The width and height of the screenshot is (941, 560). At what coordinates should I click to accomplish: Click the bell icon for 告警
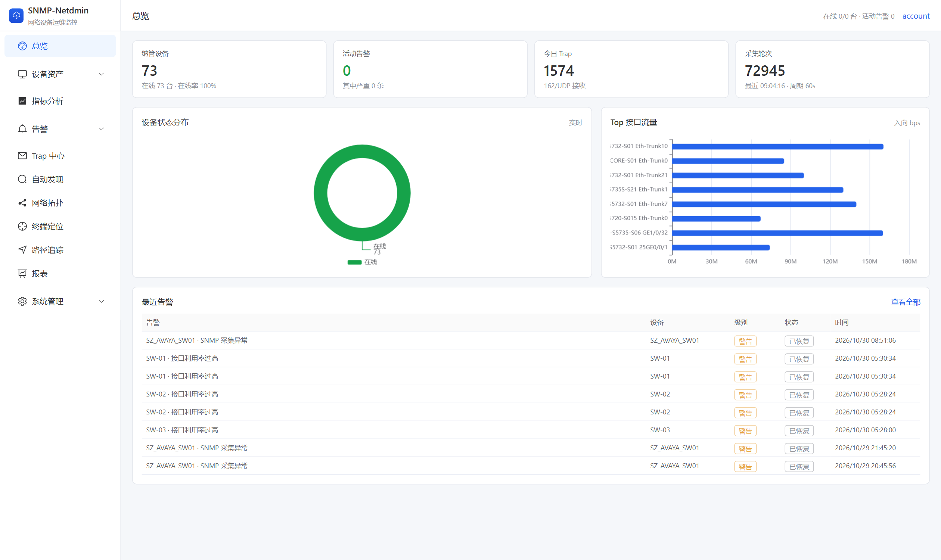[x=22, y=129]
